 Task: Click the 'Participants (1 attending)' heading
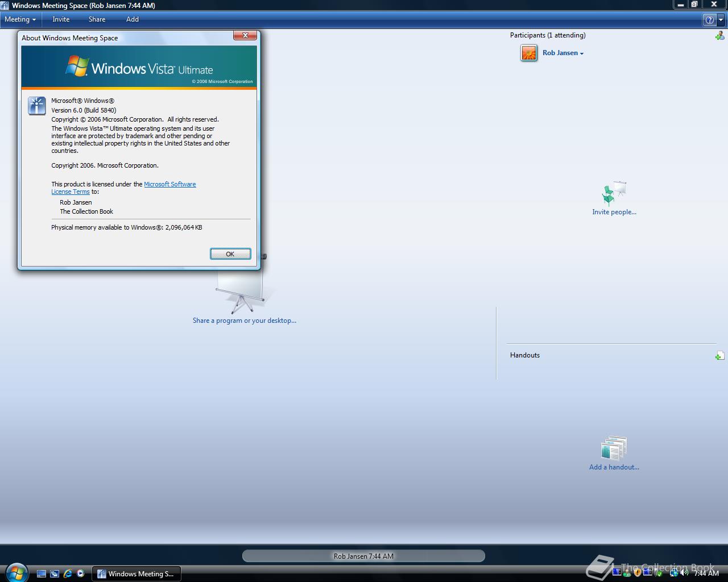pos(548,35)
